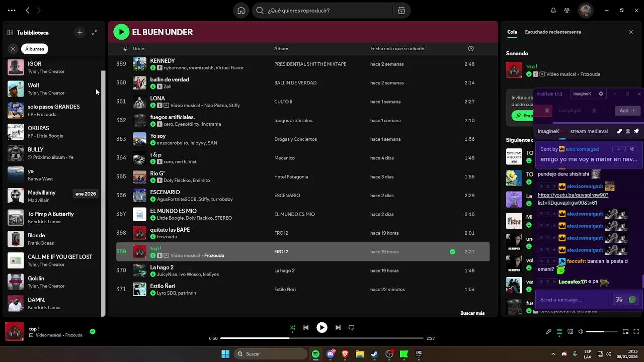This screenshot has width=644, height=362.
Task: Seek within the song progress bar
Action: pos(322,338)
